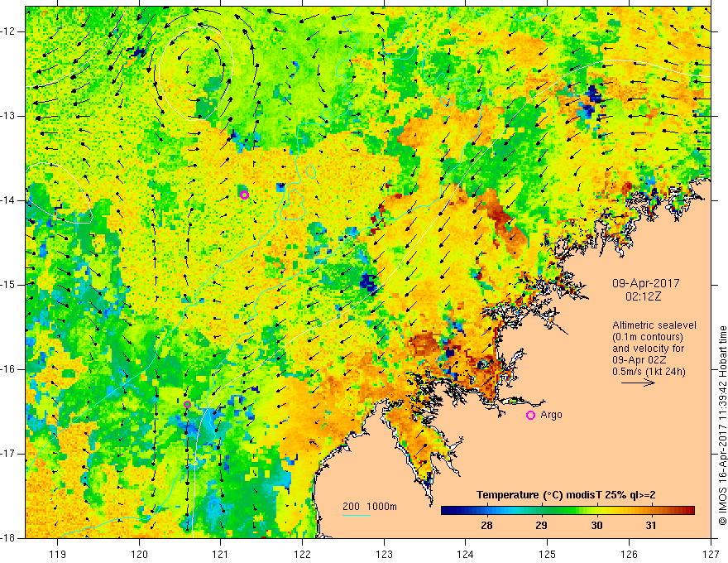Click the 'Argo' legend label
The image size is (728, 563).
551,415
